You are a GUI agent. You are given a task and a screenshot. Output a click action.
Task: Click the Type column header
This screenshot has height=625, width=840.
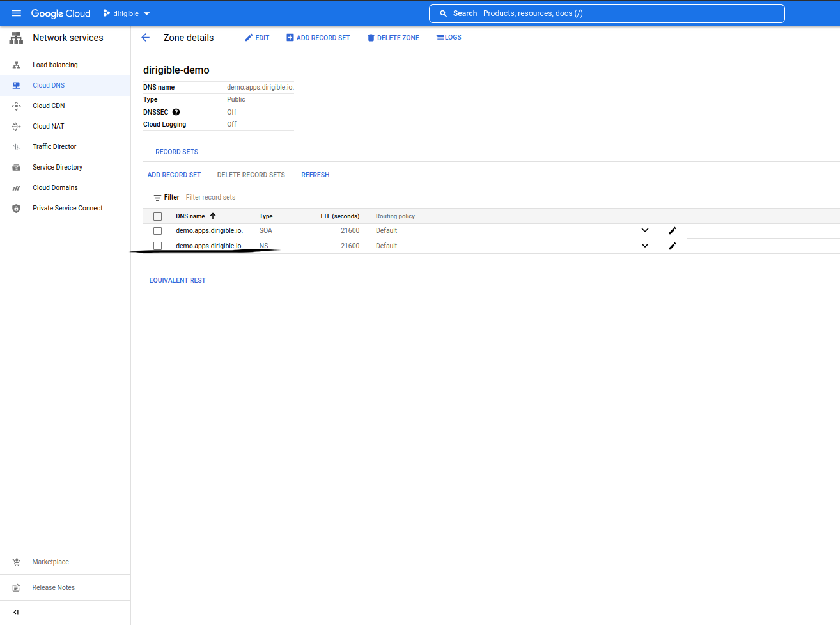pyautogui.click(x=266, y=216)
